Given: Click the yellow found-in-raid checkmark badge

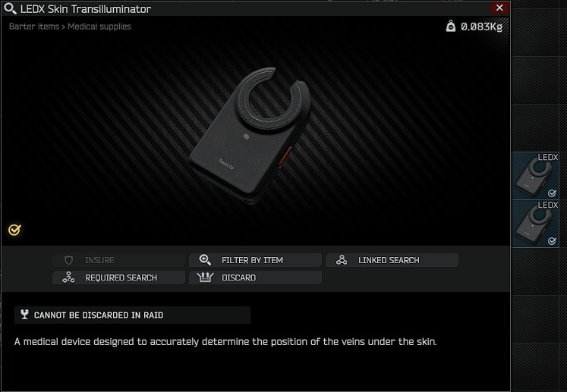Looking at the screenshot, I should (14, 230).
